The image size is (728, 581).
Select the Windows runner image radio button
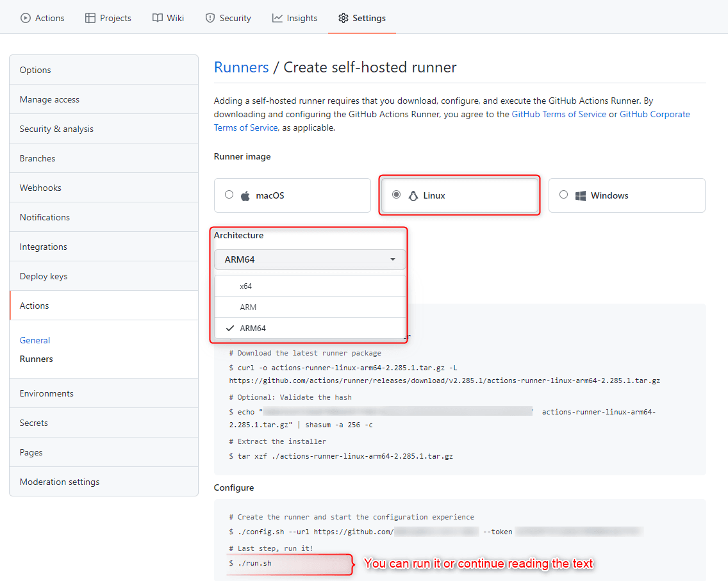tap(563, 195)
